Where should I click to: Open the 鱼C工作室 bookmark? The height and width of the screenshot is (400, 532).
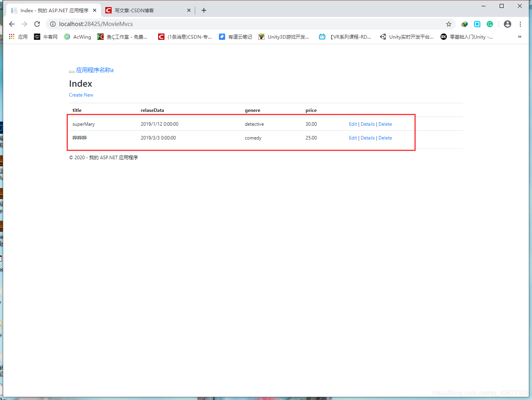(x=122, y=37)
